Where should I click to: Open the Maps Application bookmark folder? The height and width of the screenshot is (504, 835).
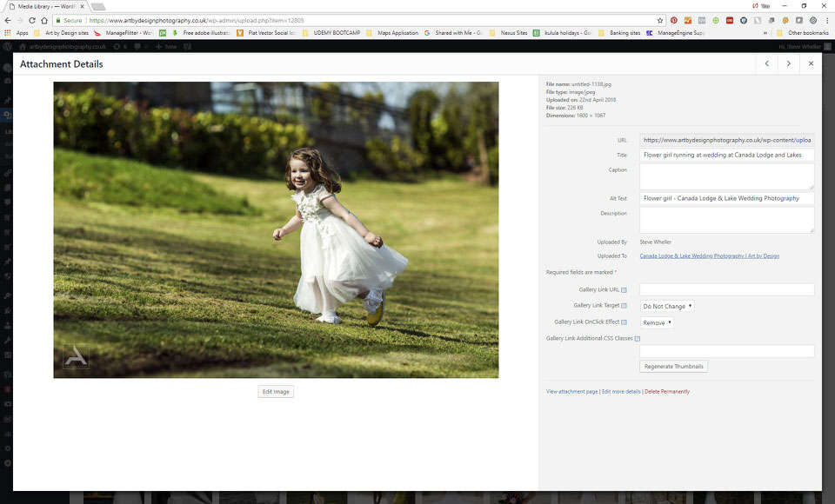[x=392, y=33]
